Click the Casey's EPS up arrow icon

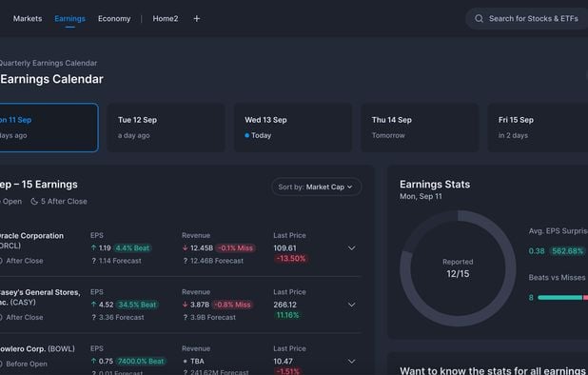pos(94,305)
